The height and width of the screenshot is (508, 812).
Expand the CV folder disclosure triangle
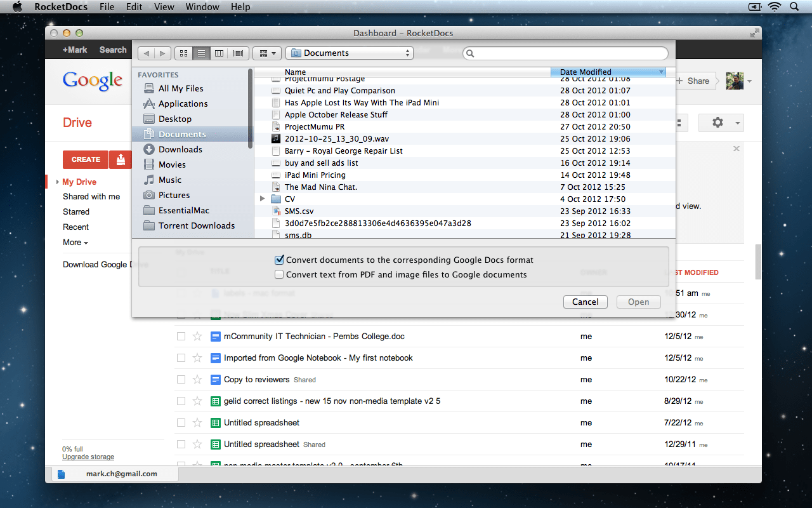[263, 199]
